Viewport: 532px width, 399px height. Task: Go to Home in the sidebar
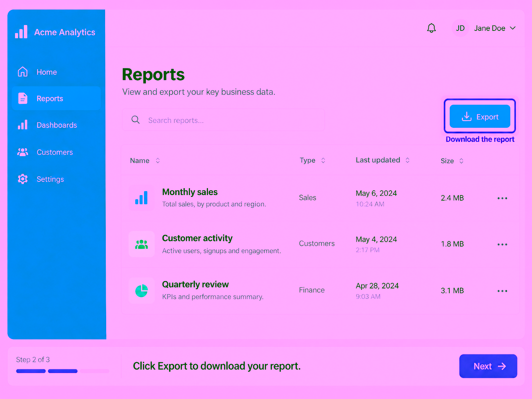point(56,72)
